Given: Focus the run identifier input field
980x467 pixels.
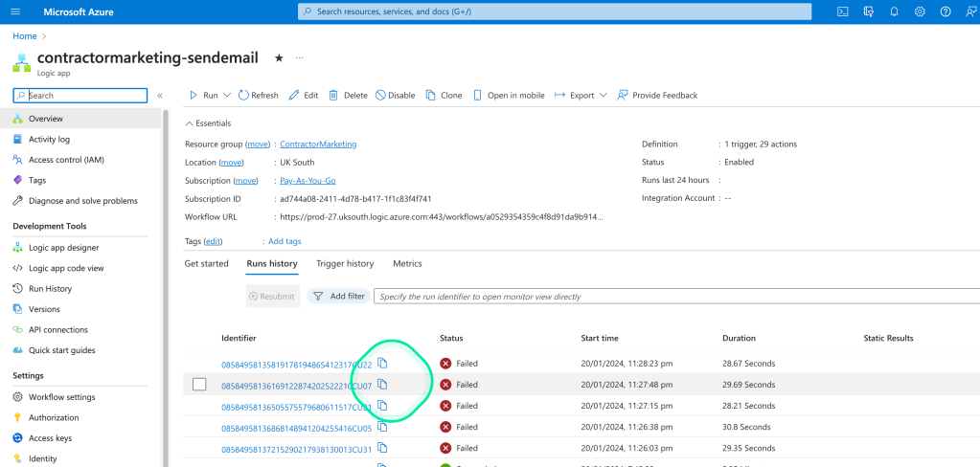Looking at the screenshot, I should [676, 297].
